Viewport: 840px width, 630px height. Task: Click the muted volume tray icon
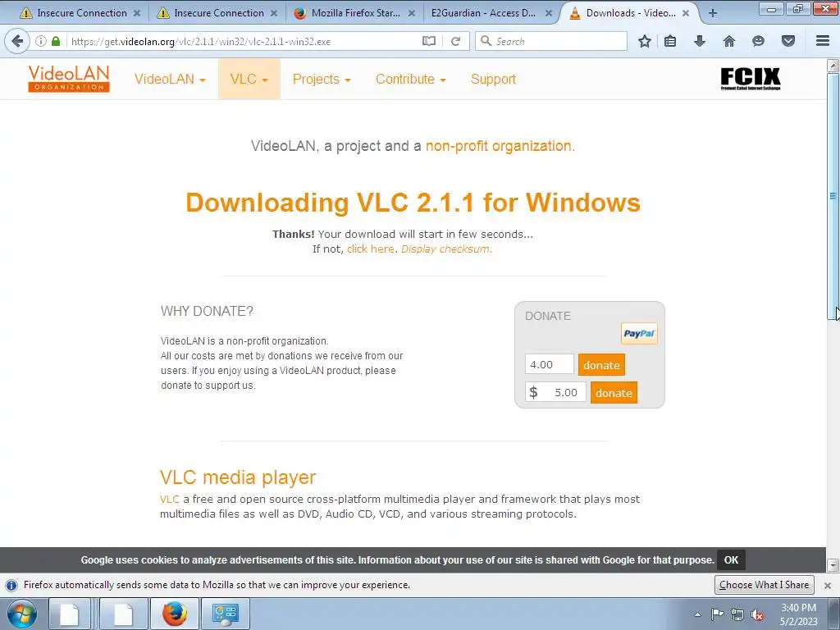pos(757,614)
